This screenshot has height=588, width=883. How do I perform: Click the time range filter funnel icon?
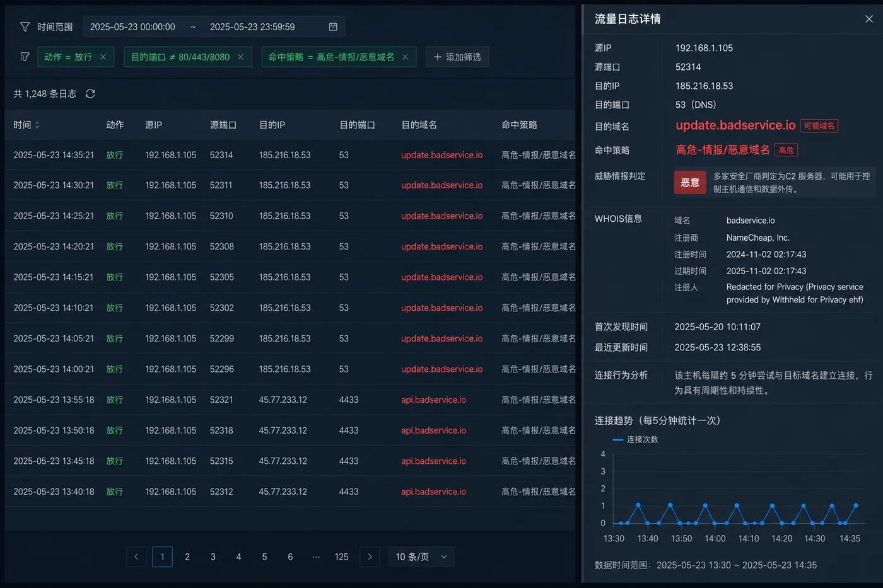pos(25,26)
